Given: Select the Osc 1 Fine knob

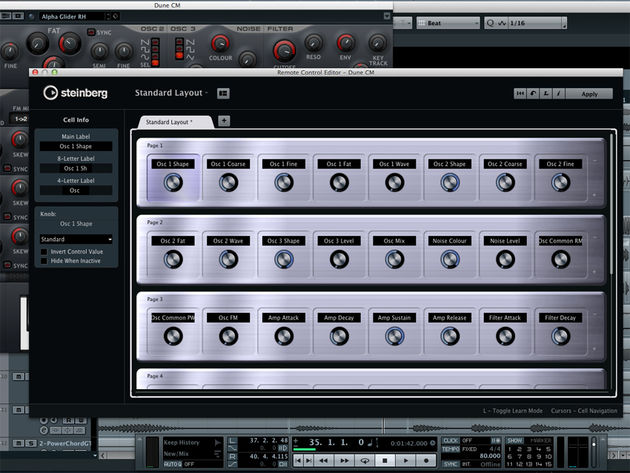Looking at the screenshot, I should 284,182.
